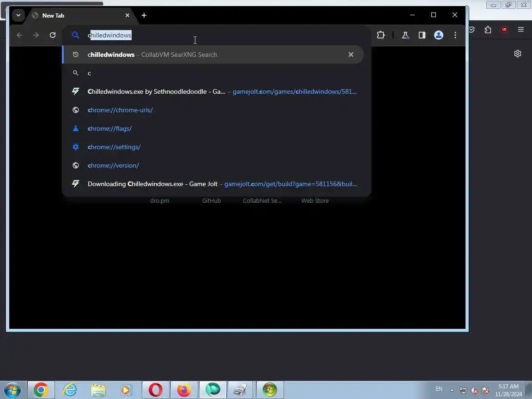Open Windows Media Player from taskbar
Screen dimensions: 532x399
point(126,390)
